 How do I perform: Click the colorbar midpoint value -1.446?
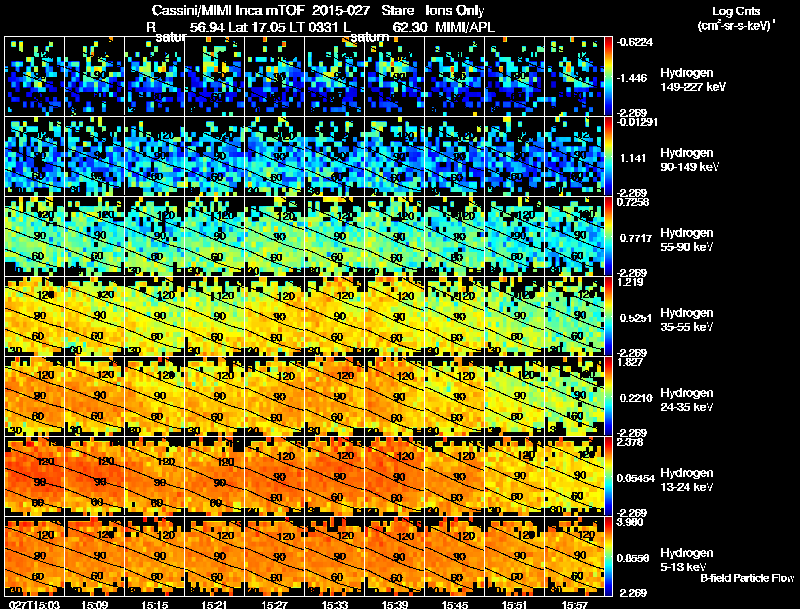tap(633, 78)
